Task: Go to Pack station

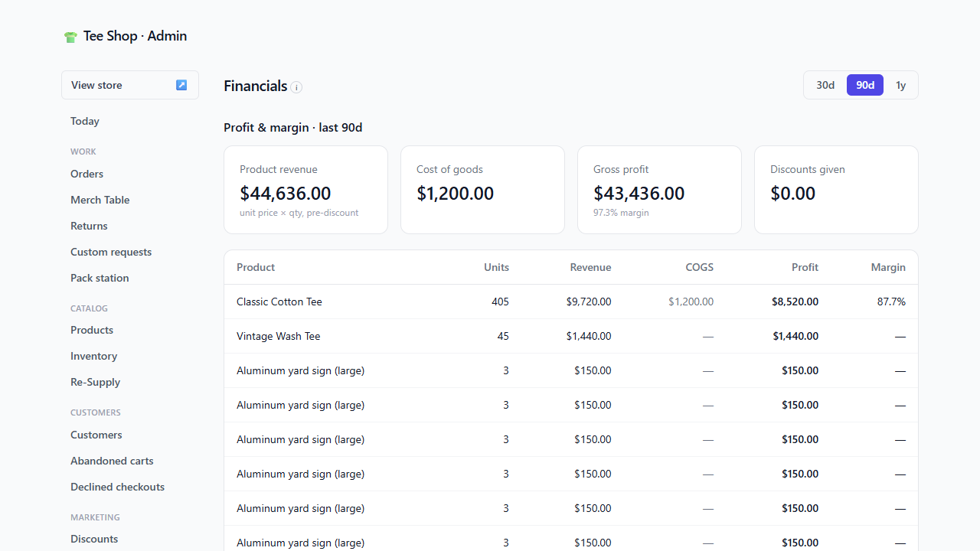Action: (100, 278)
